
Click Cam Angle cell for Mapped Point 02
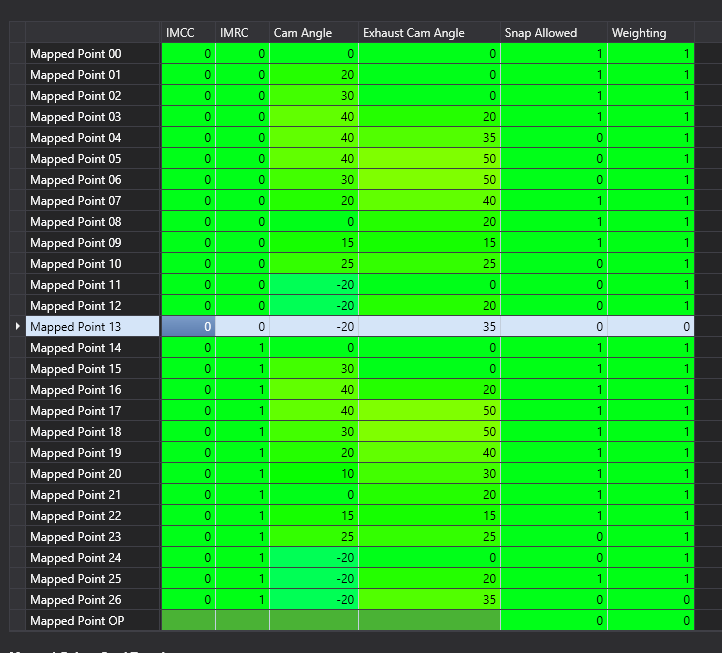coord(314,96)
